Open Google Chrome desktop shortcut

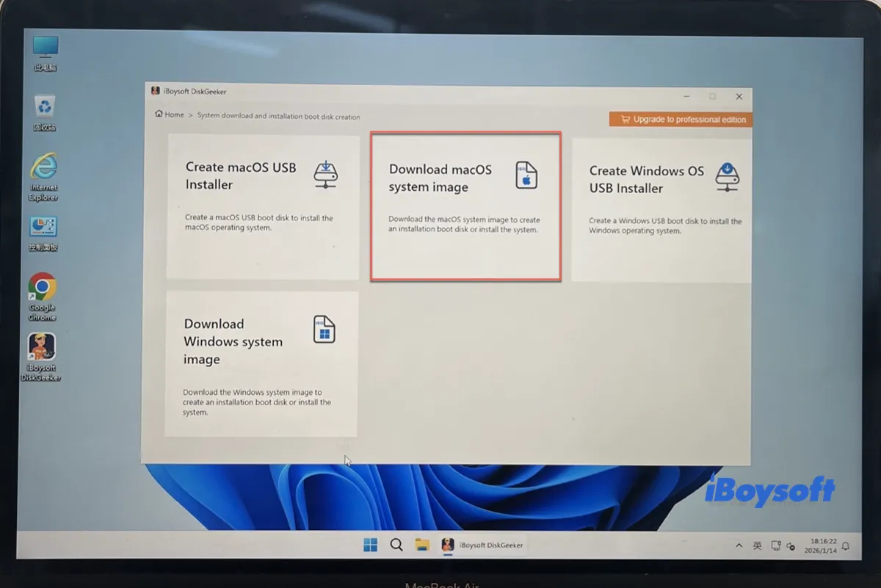tap(43, 297)
